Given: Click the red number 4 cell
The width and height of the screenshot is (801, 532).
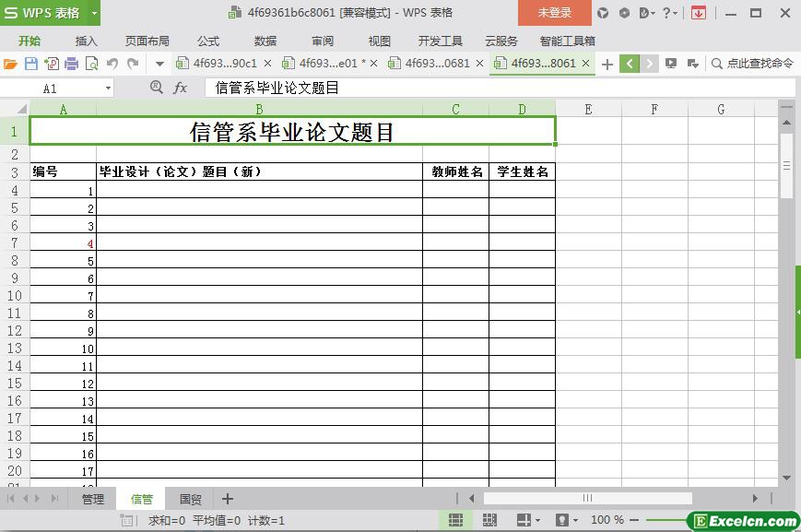Looking at the screenshot, I should tap(64, 242).
